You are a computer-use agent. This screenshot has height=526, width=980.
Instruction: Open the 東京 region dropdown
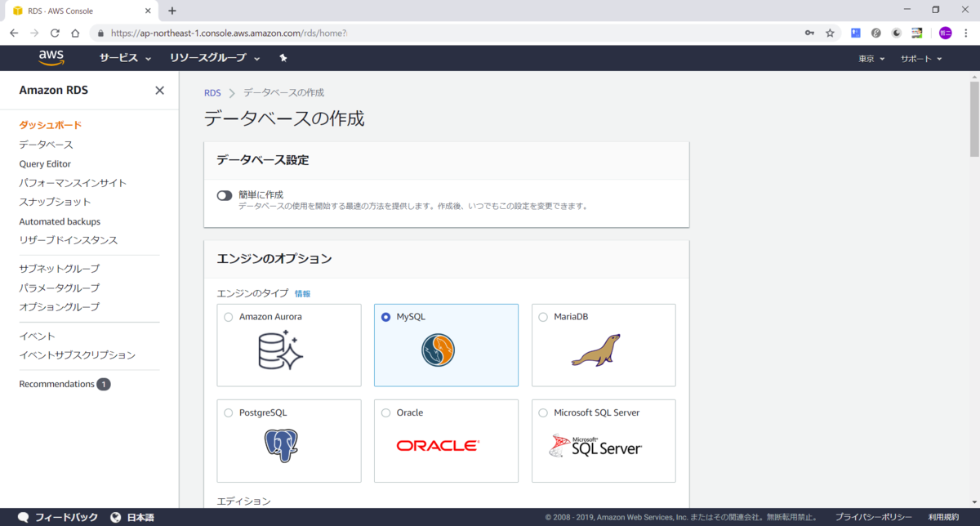tap(871, 58)
